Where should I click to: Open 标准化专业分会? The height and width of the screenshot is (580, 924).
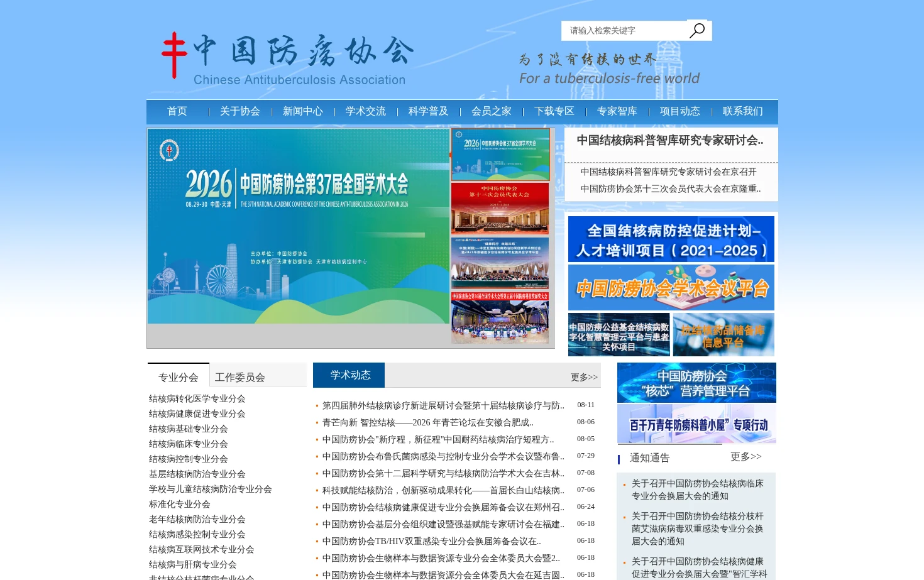180,504
